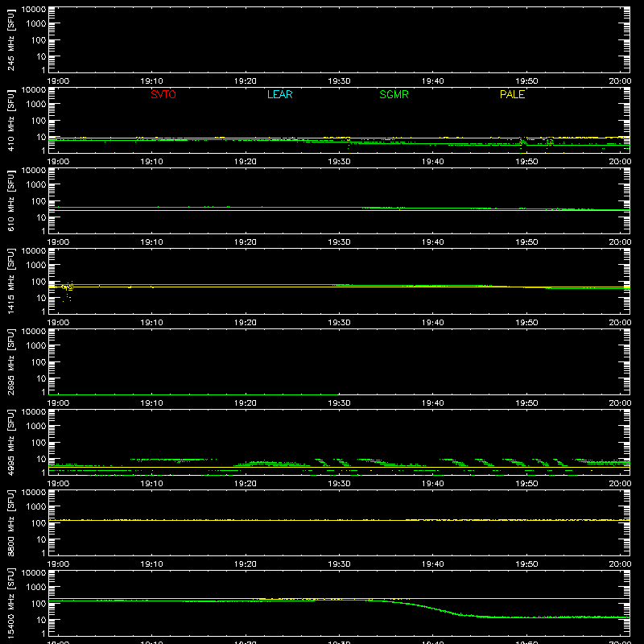Image resolution: width=644 pixels, height=644 pixels.
Task: Click the 10 tick label on 15400 MHz axis
Action: pos(41,620)
